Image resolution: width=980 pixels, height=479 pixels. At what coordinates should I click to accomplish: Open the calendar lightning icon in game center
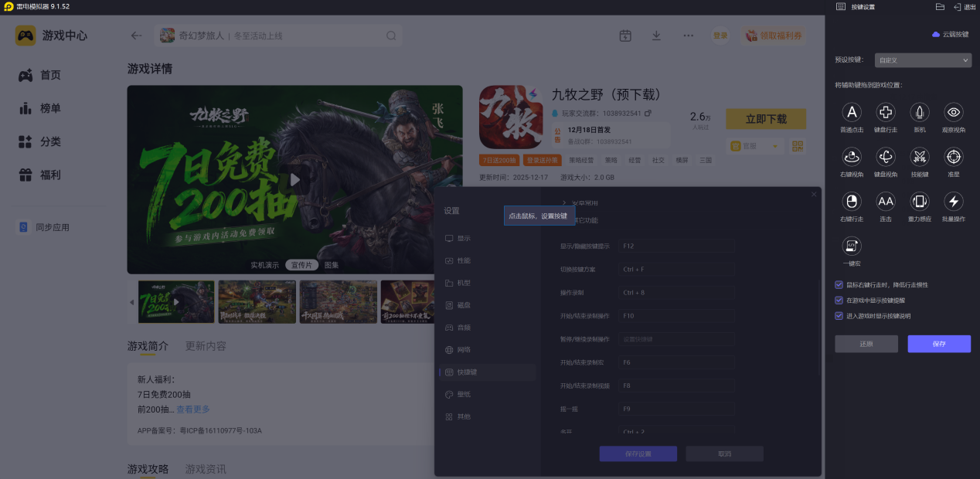point(625,36)
